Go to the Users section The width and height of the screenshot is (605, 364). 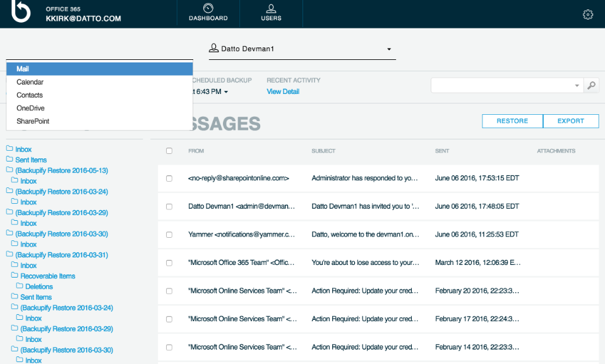point(271,13)
